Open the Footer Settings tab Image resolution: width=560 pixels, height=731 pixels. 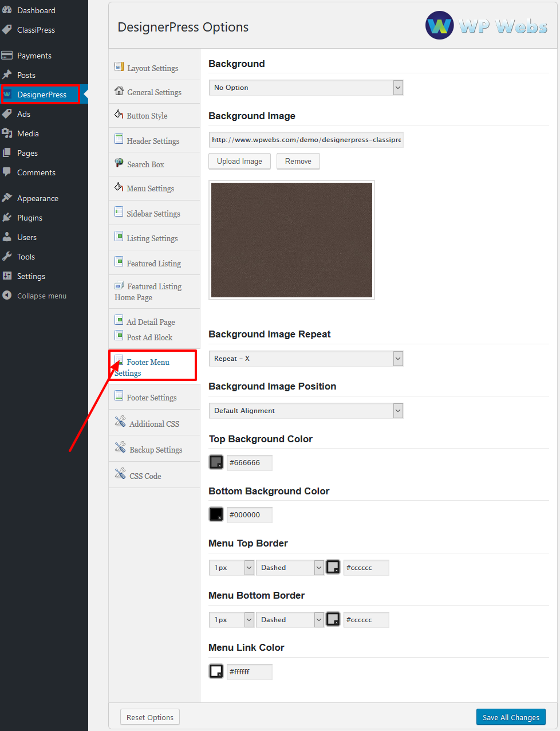(x=154, y=397)
